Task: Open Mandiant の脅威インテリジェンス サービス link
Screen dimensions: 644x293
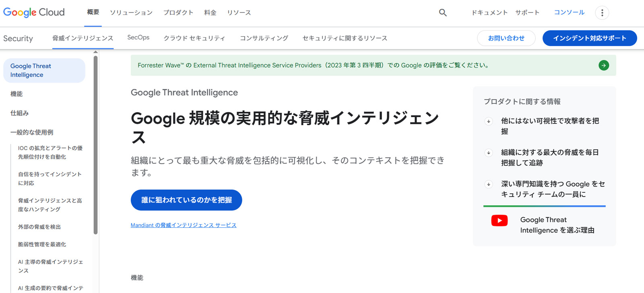Action: click(x=184, y=225)
